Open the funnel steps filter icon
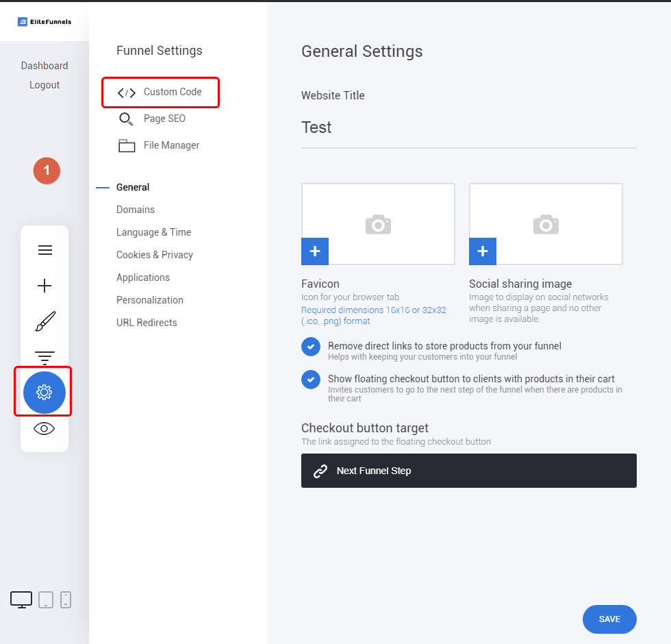The width and height of the screenshot is (671, 644). [x=45, y=358]
